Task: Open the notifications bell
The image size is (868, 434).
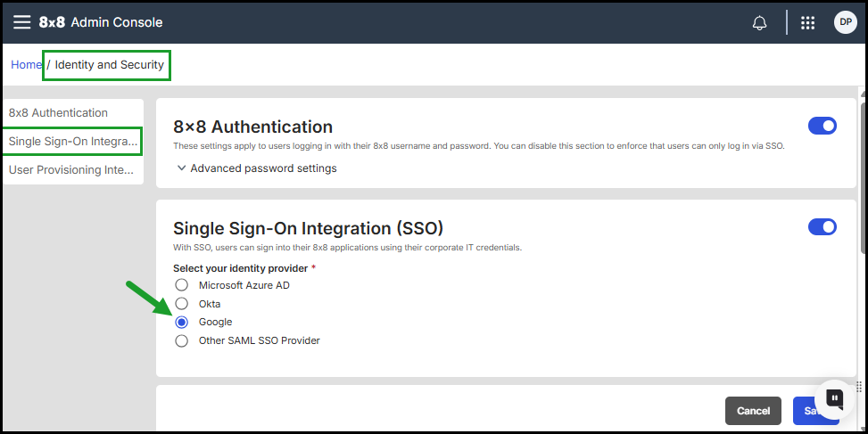Action: click(x=760, y=23)
